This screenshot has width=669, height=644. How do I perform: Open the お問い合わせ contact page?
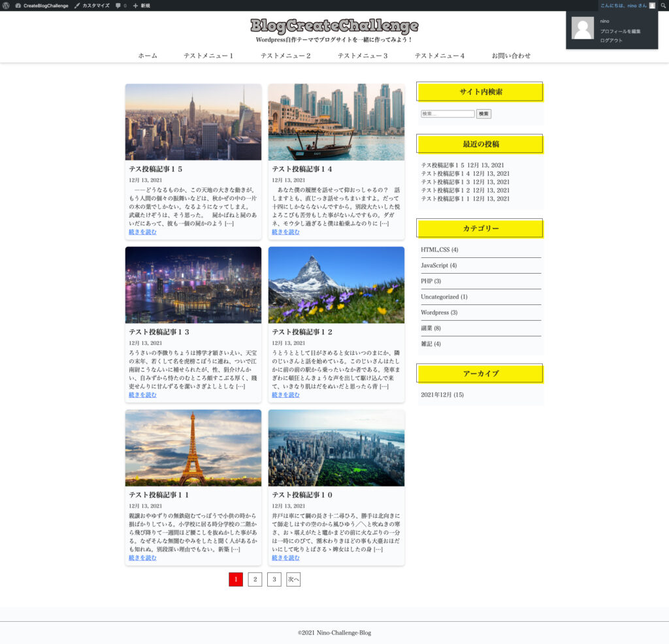point(511,56)
